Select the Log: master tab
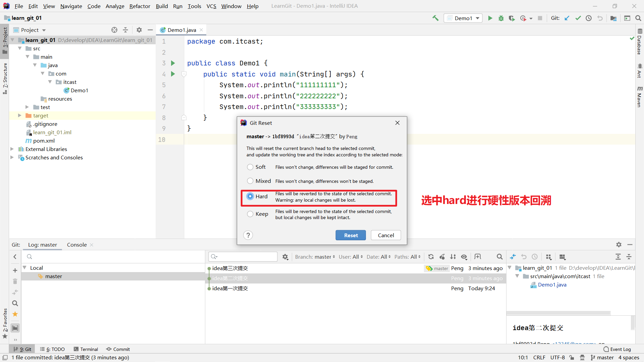 click(x=43, y=245)
